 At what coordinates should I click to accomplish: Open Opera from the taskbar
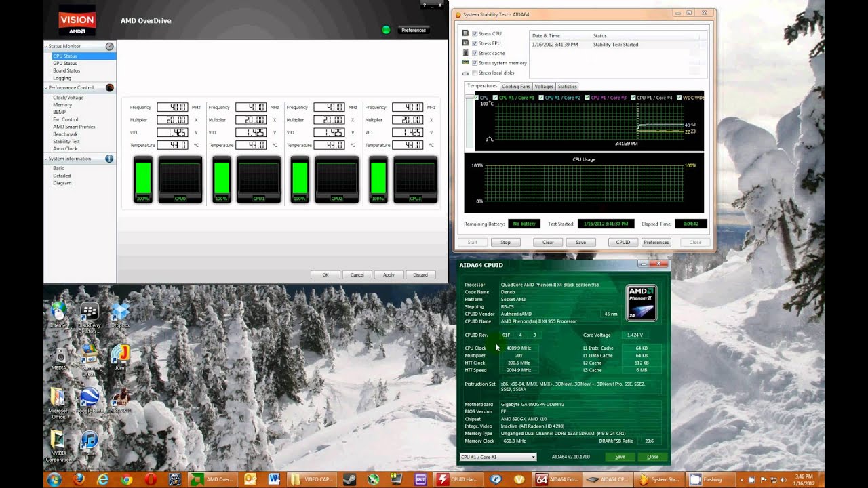151,479
